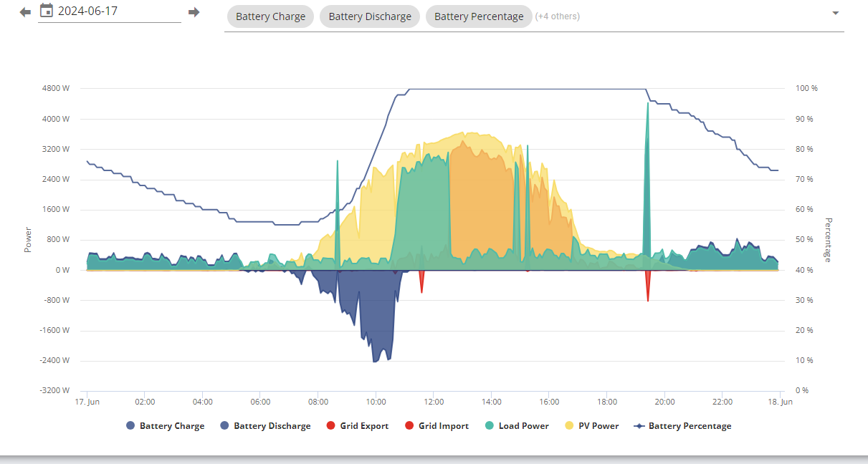Click the Load Power teal legend dot
Screen dimensions: 868x464
tap(490, 426)
